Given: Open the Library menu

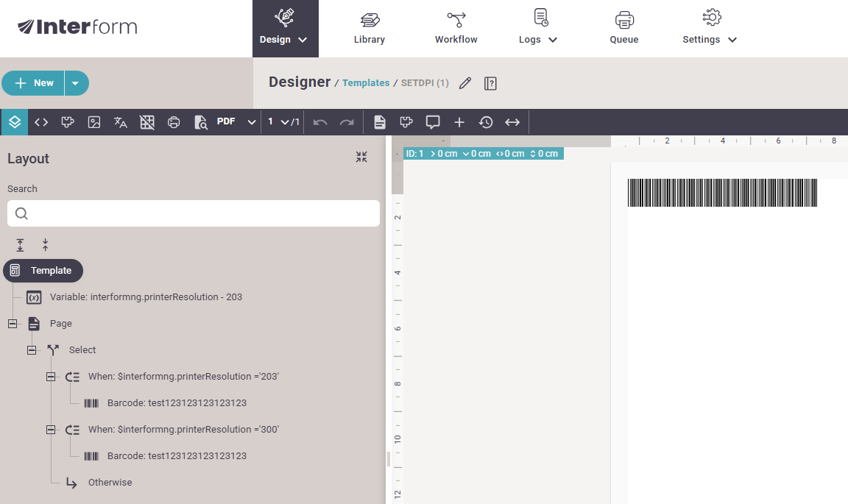Looking at the screenshot, I should [x=369, y=29].
